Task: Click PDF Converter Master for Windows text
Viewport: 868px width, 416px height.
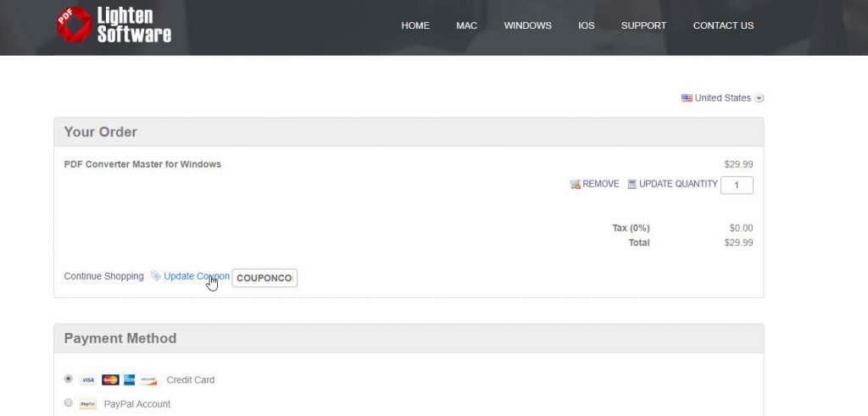Action: coord(142,164)
